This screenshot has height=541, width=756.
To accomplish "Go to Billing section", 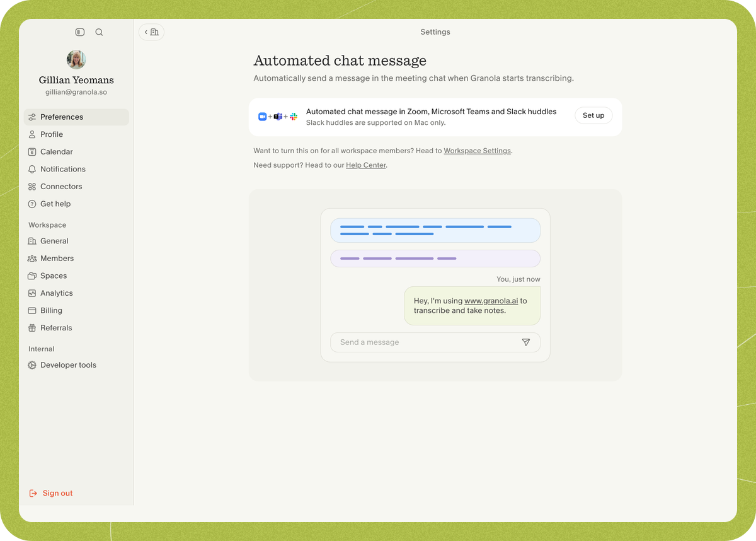I will [x=76, y=311].
